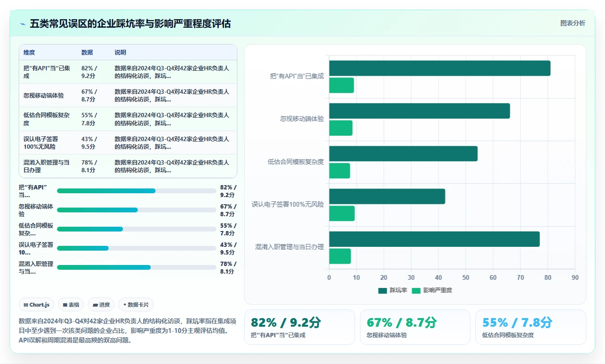This screenshot has width=605, height=364.
Task: Click the 把"有API"当"已集成" progress bar
Action: point(136,191)
